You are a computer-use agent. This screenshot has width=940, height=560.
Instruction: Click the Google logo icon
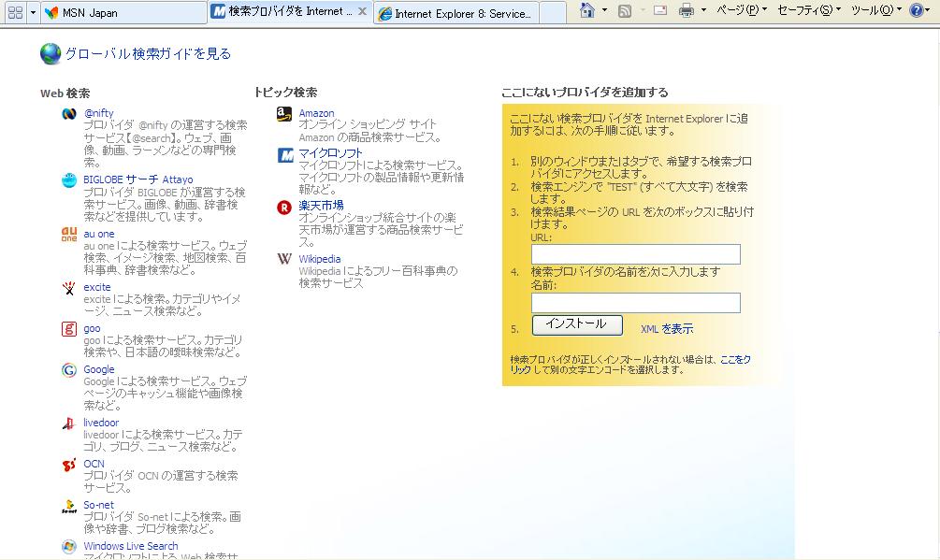pos(69,370)
